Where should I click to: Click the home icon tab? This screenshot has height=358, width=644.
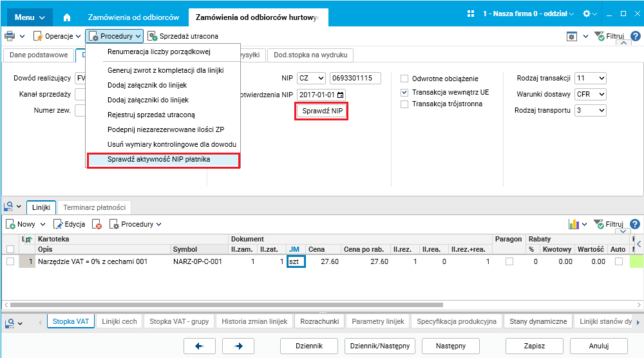pos(67,17)
